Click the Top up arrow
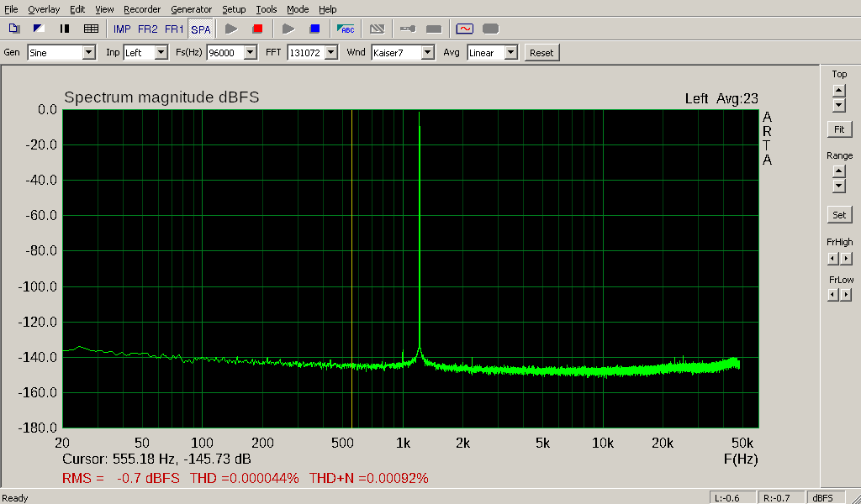The height and width of the screenshot is (504, 861). click(x=838, y=91)
